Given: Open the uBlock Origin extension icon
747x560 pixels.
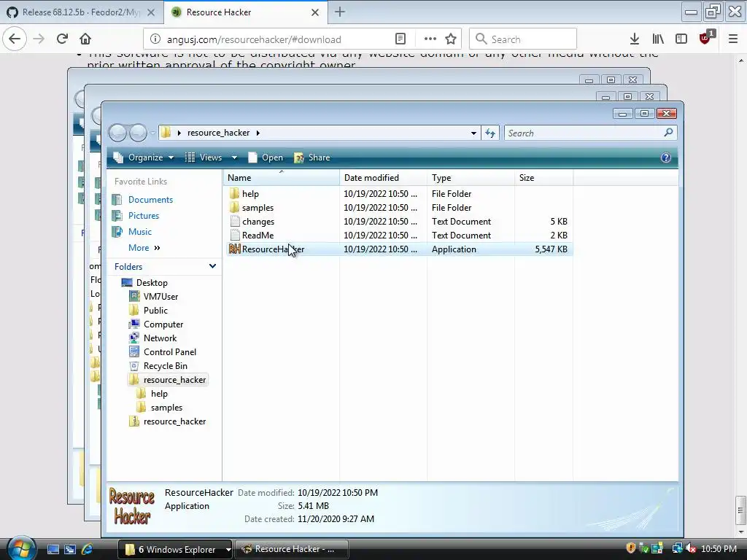Looking at the screenshot, I should (x=705, y=38).
